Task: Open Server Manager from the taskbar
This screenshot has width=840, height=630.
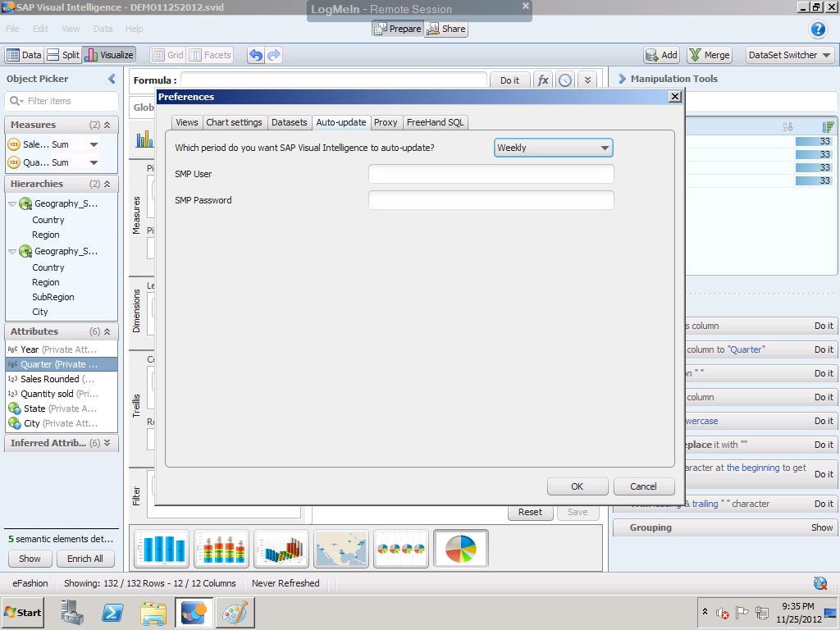Action: click(x=72, y=613)
